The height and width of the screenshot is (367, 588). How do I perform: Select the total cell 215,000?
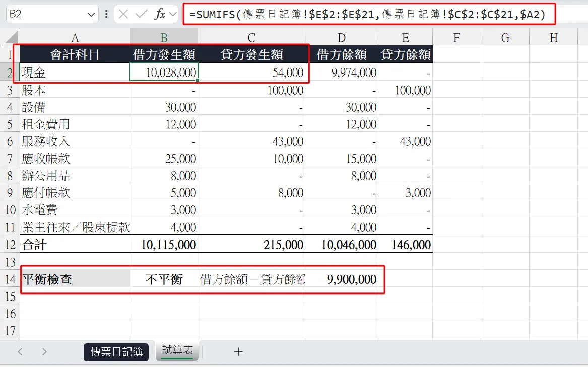pos(251,245)
